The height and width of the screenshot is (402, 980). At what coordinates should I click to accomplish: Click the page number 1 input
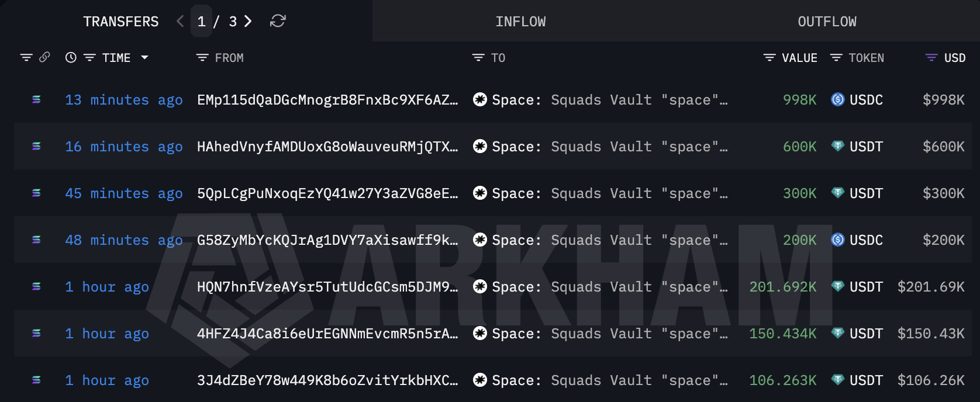(x=201, y=22)
